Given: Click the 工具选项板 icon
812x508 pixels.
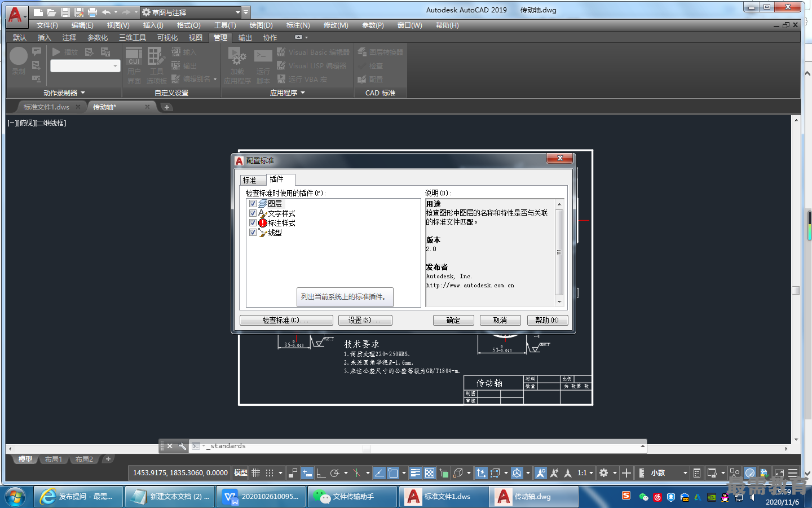Looking at the screenshot, I should point(156,56).
